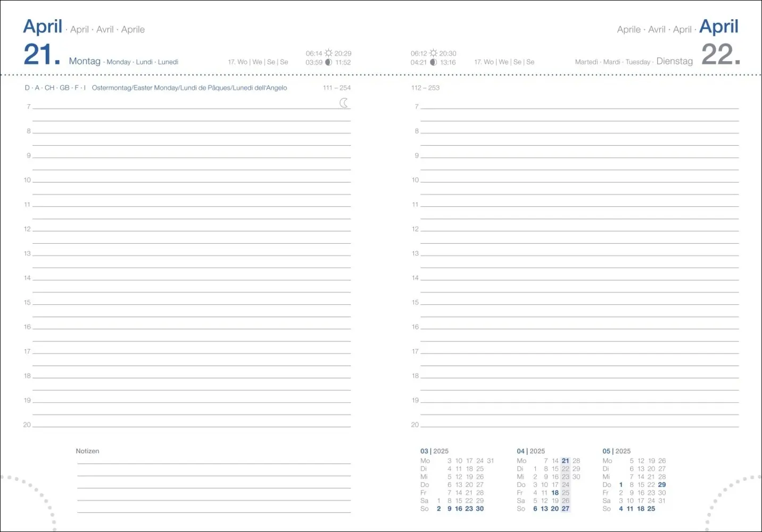Click the 'Mo' row label in March calendar
The height and width of the screenshot is (532, 762).
[425, 461]
